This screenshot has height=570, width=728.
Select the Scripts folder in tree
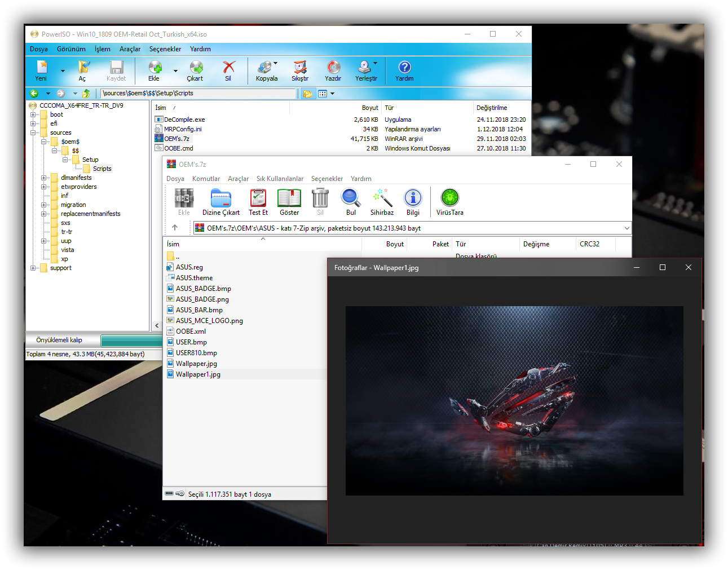coord(102,169)
